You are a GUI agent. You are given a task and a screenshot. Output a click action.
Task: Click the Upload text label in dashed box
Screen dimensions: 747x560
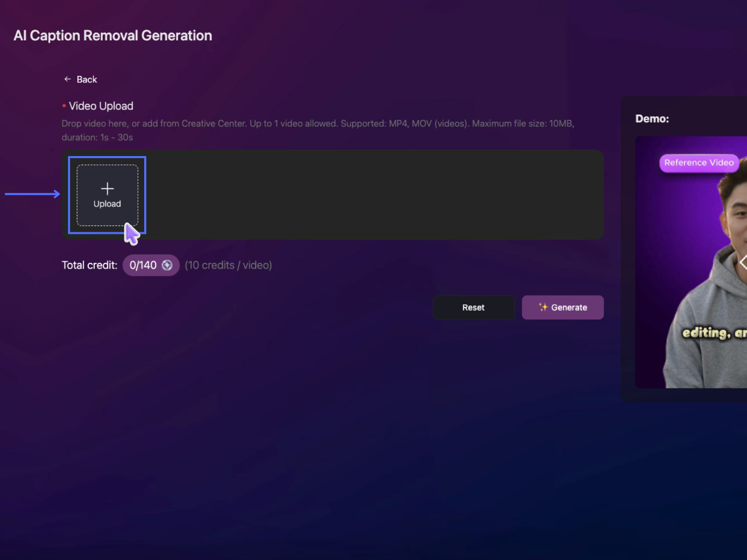(x=107, y=204)
